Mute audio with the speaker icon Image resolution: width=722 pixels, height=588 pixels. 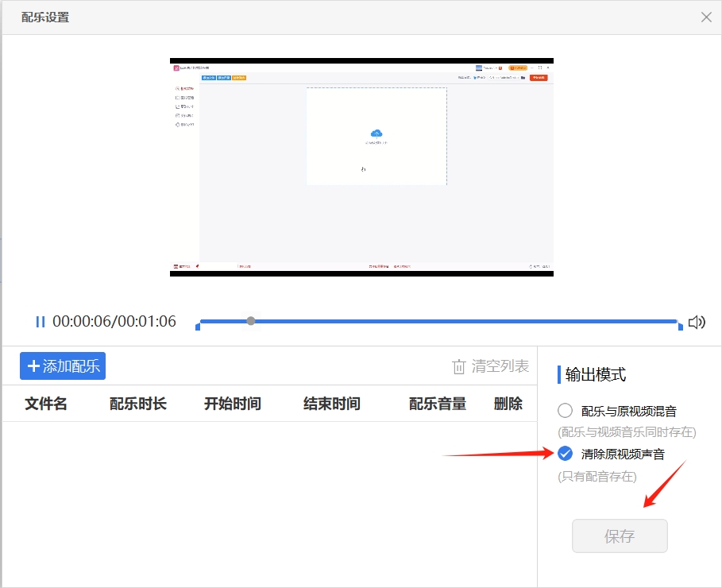697,322
